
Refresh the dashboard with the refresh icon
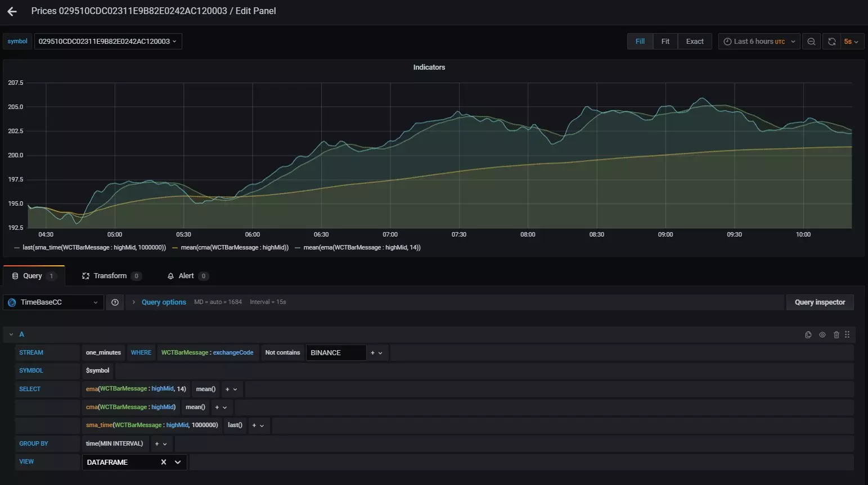click(831, 42)
